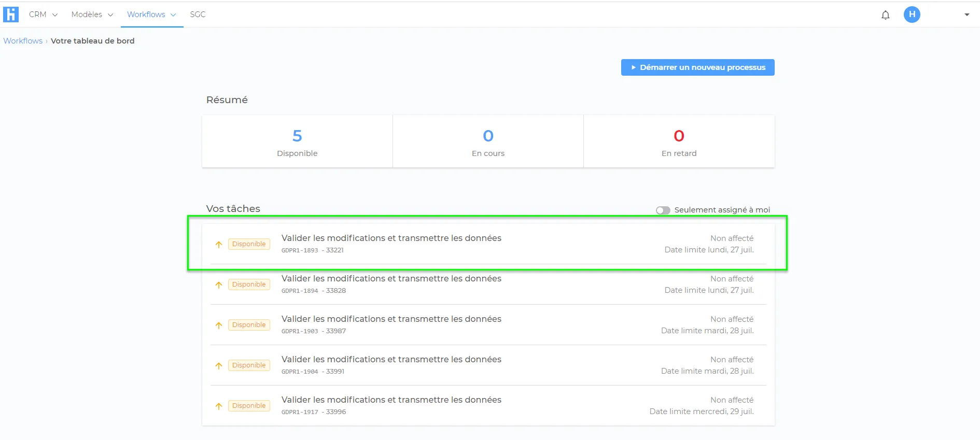
Task: Open task titled above GDPR1-1894 - 33828
Action: 391,278
